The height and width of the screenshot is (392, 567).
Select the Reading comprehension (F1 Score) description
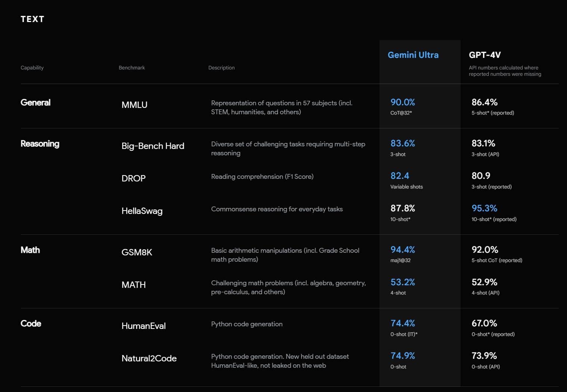pos(262,177)
